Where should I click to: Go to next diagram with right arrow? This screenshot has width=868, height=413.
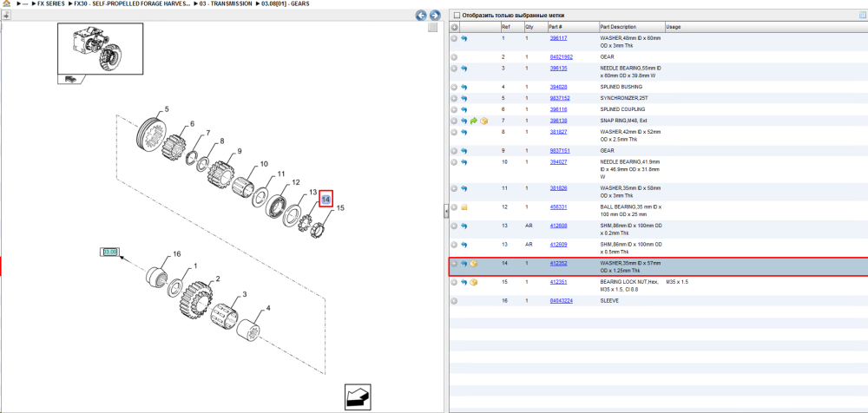[435, 16]
